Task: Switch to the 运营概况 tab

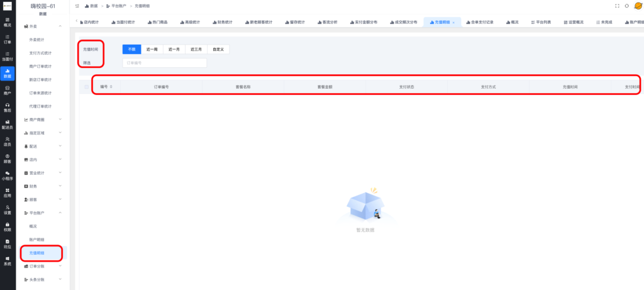Action: (574, 22)
